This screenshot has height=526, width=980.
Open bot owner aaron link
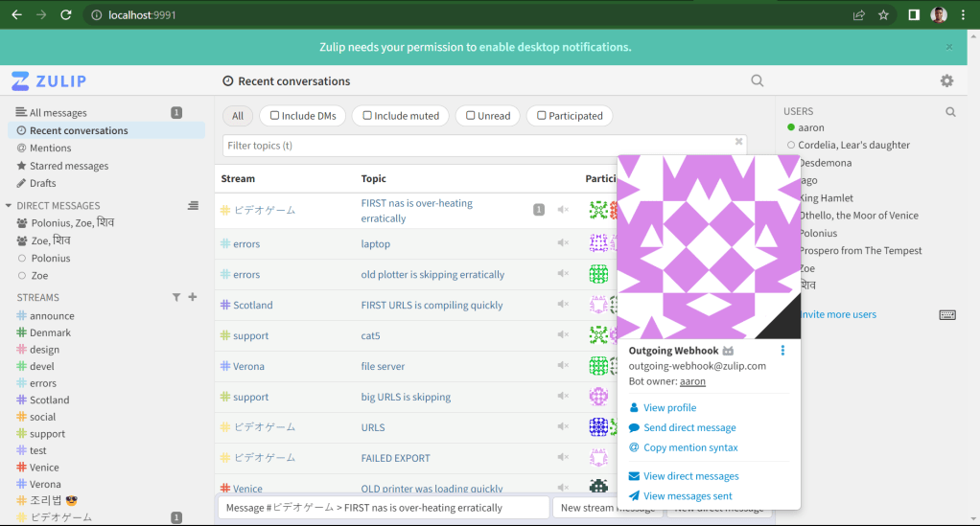pyautogui.click(x=692, y=381)
